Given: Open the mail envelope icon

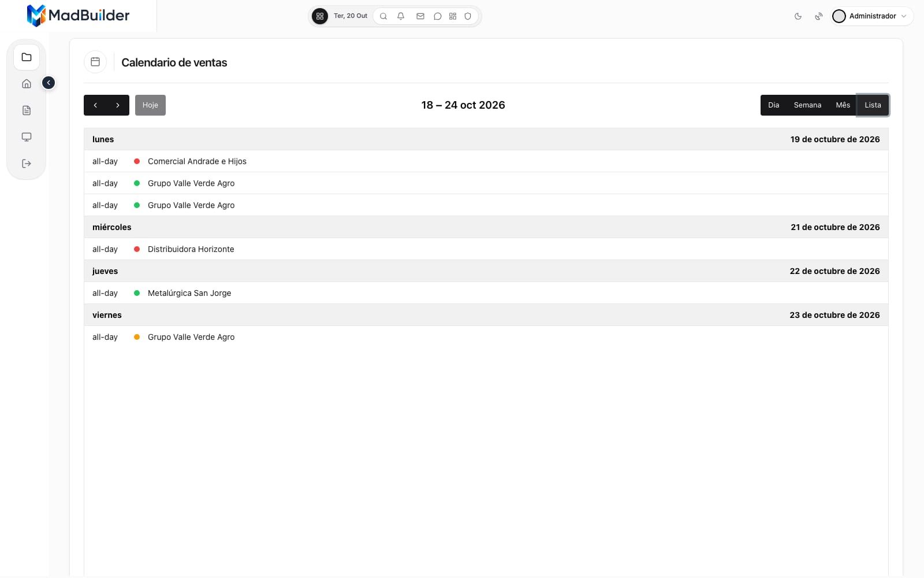Looking at the screenshot, I should click(x=420, y=16).
